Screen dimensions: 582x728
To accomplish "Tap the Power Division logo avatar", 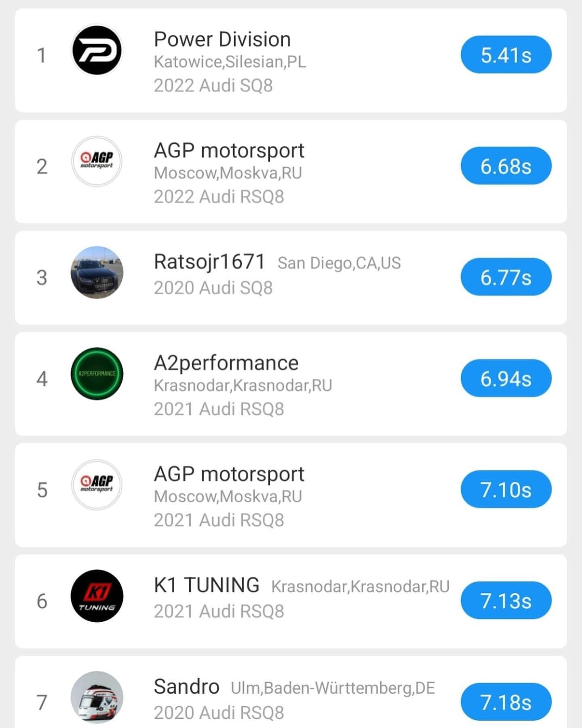I will click(x=97, y=50).
